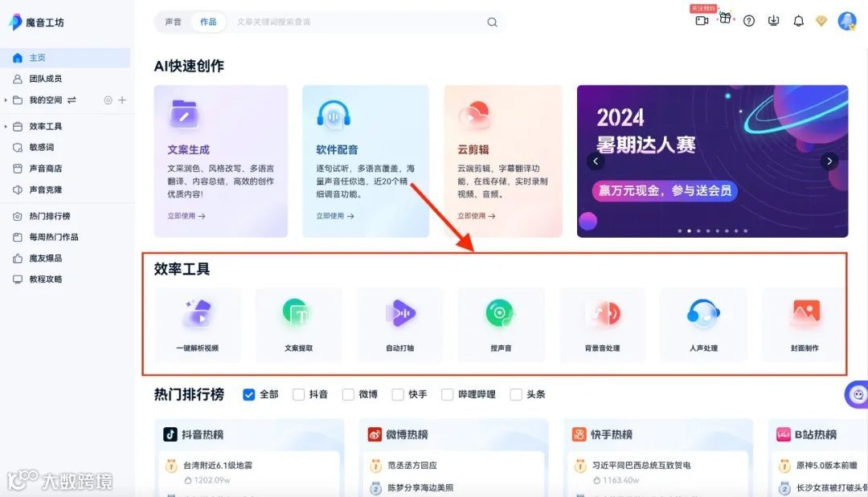The width and height of the screenshot is (868, 497).
Task: Switch to the 声音 tab
Action: (x=173, y=22)
